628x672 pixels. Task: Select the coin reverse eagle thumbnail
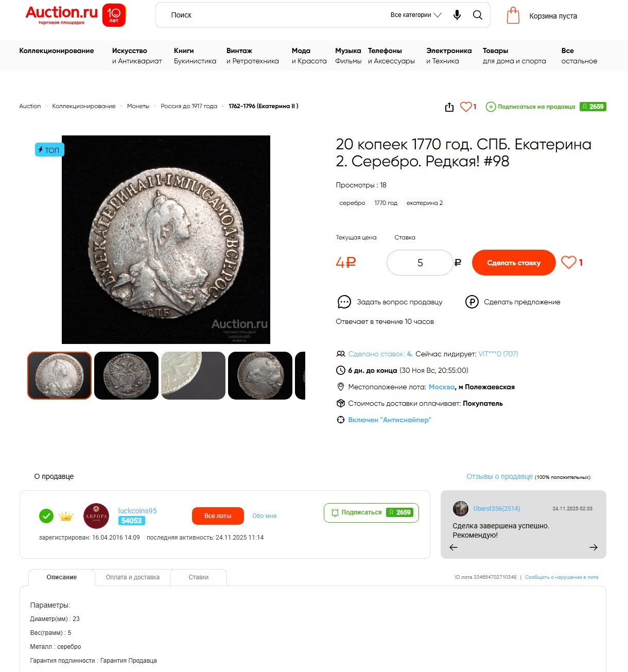[126, 375]
